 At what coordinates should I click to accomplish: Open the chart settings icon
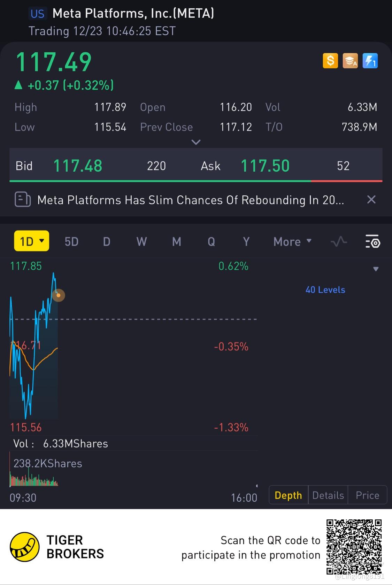372,241
